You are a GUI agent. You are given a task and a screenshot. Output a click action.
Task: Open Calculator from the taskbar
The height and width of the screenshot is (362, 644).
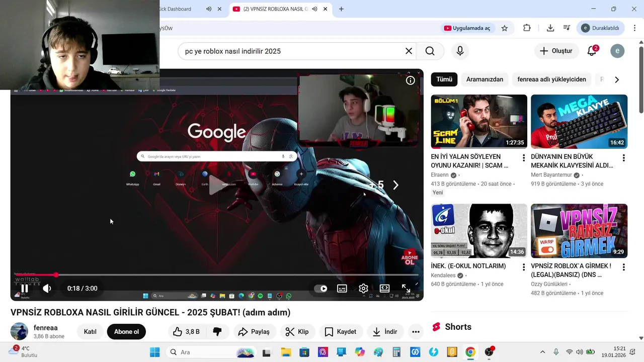396,352
